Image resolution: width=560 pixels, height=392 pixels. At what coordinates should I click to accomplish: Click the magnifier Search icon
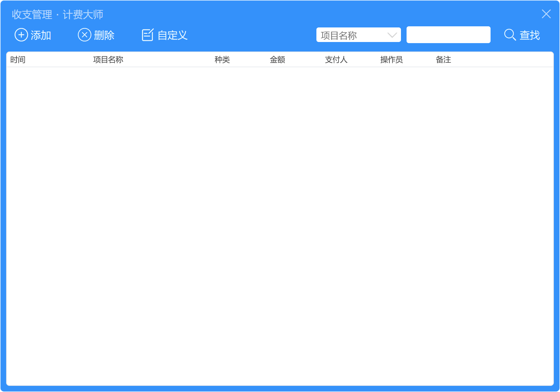pyautogui.click(x=510, y=35)
